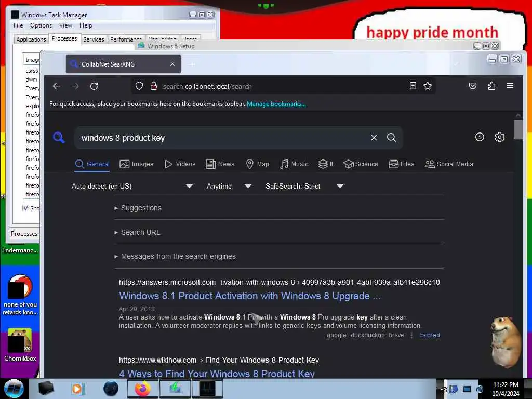Image resolution: width=532 pixels, height=399 pixels.
Task: Open SearXNG preferences gear icon
Action: [x=499, y=137]
